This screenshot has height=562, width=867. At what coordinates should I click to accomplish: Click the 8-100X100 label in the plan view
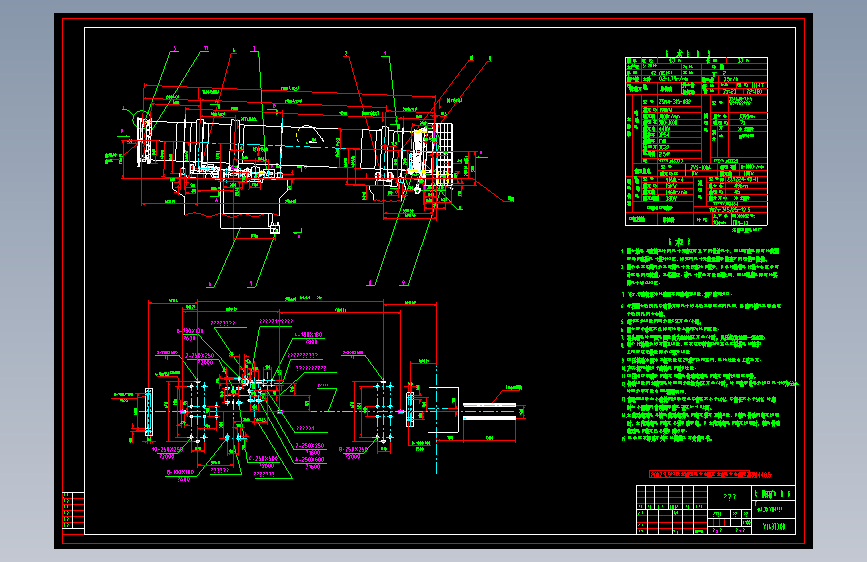(x=180, y=473)
